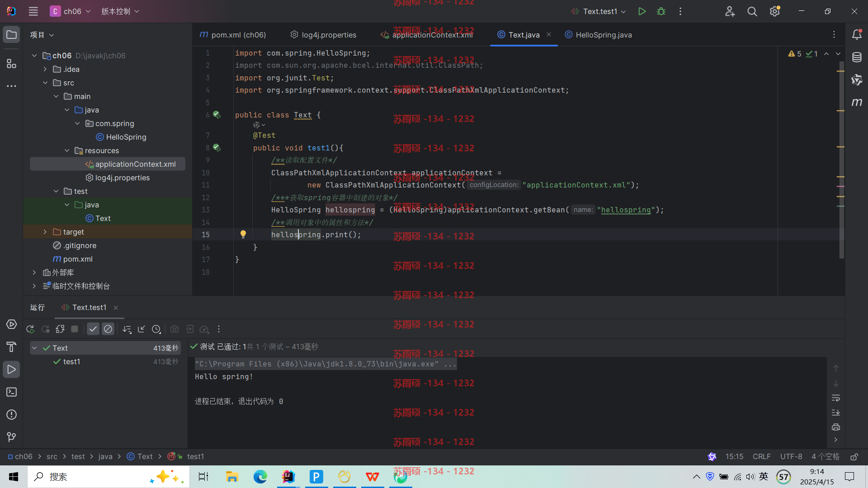Select log4j.properties in project tree

pyautogui.click(x=118, y=178)
